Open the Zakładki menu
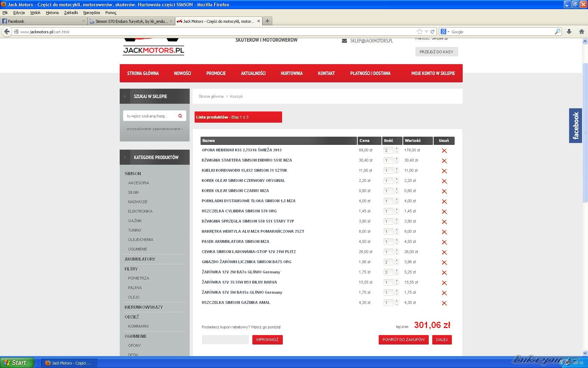Screen dimensions: 588x368 pyautogui.click(x=71, y=13)
